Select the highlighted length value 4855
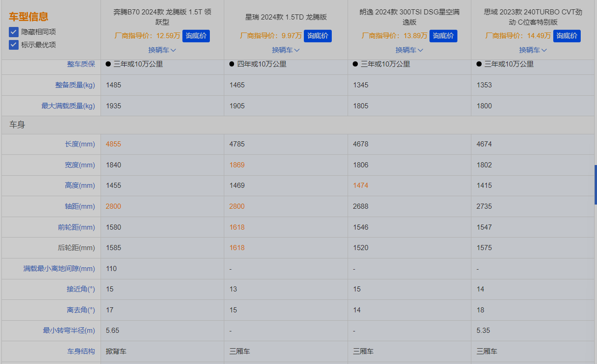 [113, 144]
